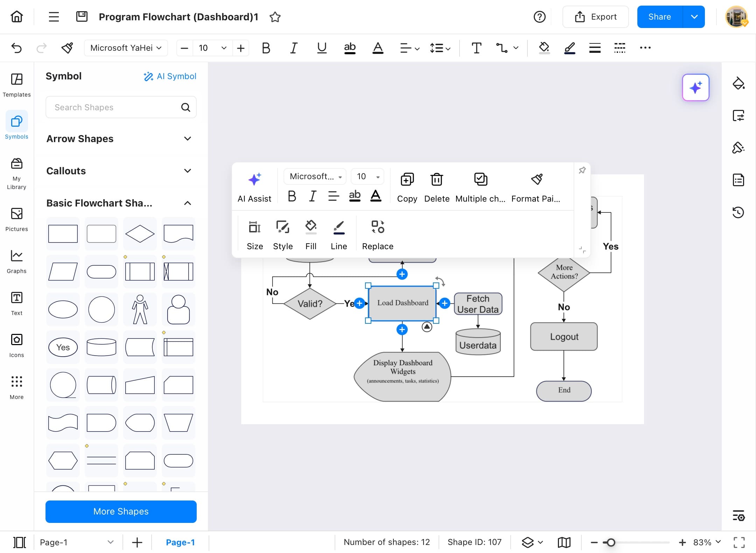The width and height of the screenshot is (756, 553).
Task: Click the zoom slider handle
Action: [x=611, y=542]
